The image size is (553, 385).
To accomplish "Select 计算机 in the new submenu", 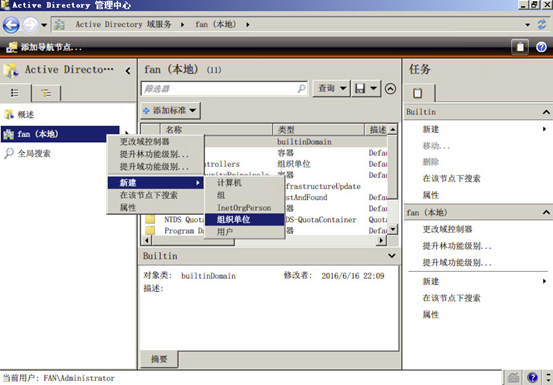I will click(x=244, y=183).
